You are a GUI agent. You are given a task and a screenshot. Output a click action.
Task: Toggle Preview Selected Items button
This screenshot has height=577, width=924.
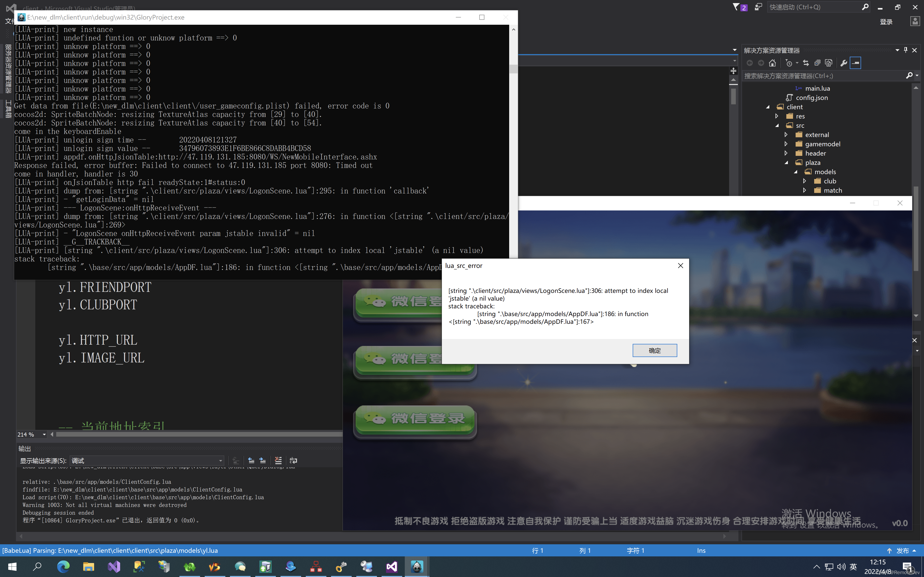[x=856, y=63]
